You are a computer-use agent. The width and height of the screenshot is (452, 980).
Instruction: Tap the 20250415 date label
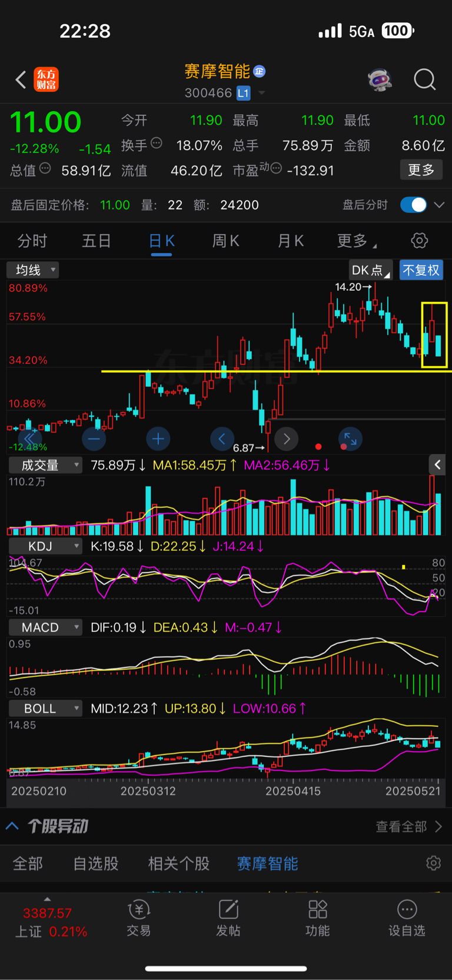click(x=293, y=791)
